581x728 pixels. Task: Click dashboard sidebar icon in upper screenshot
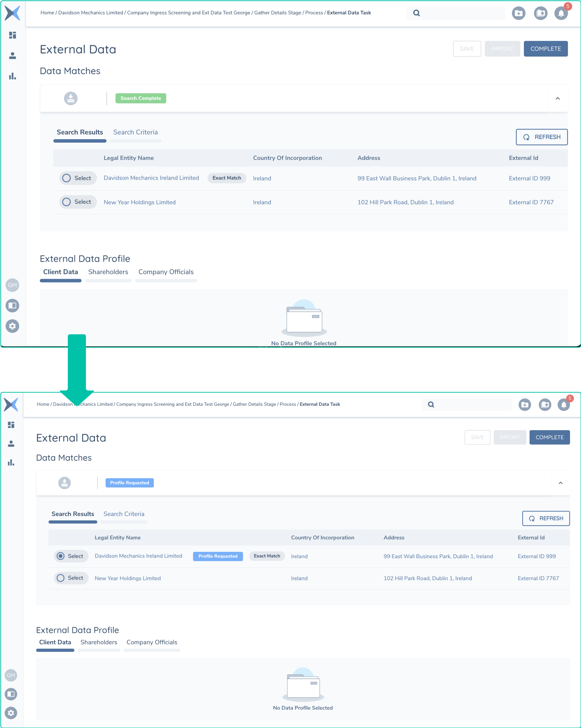[13, 35]
